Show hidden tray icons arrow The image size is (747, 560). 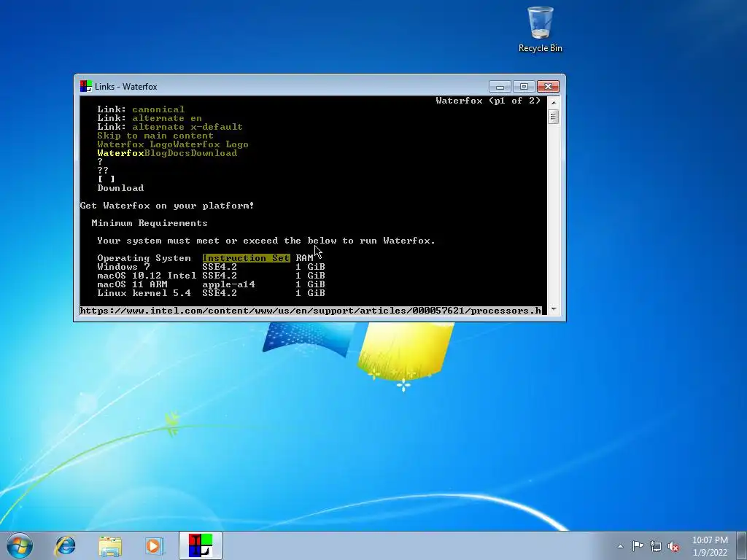[620, 546]
